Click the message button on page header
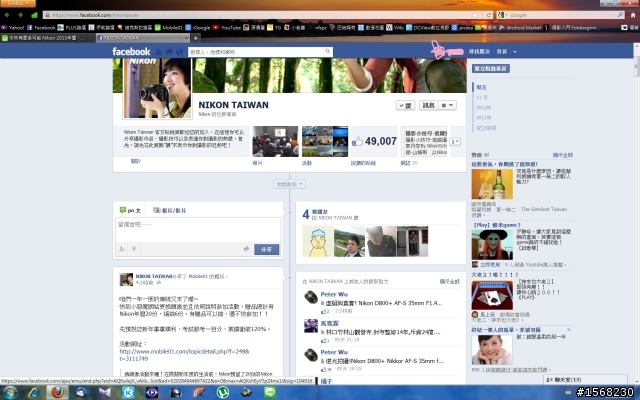Screen dimensions: 640x400 click(x=428, y=105)
